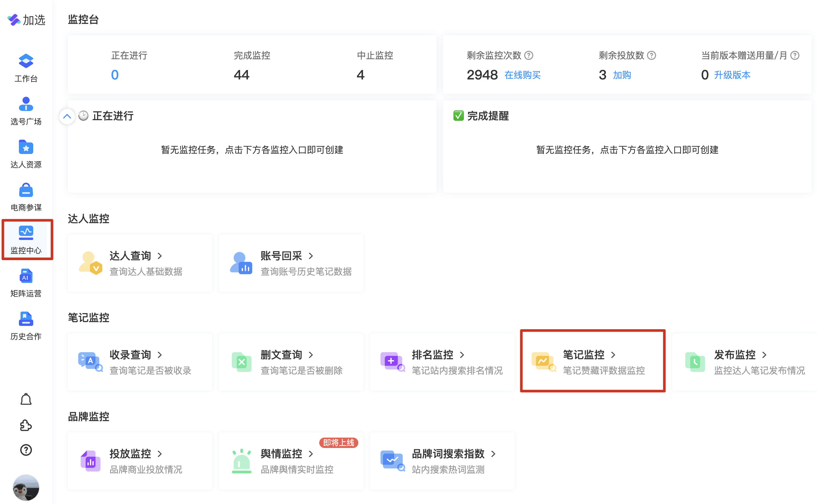The height and width of the screenshot is (504, 817).
Task: Click the help question-mark icon in sidebar
Action: (x=26, y=450)
